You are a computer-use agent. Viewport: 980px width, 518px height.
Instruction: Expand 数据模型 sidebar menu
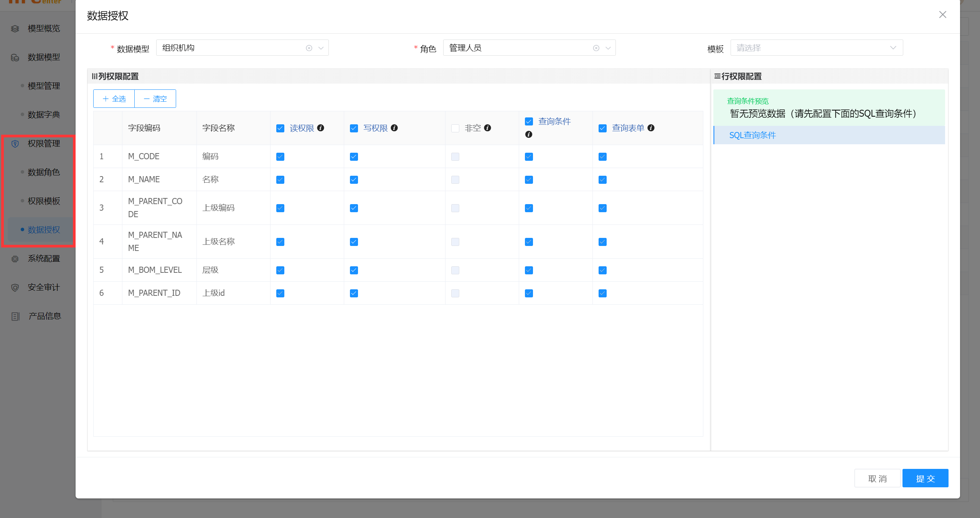point(44,57)
